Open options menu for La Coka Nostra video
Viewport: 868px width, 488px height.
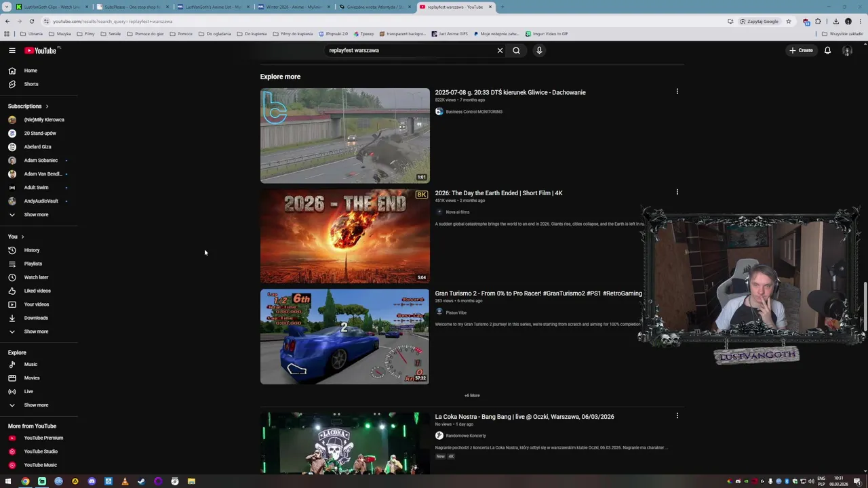[x=677, y=415]
